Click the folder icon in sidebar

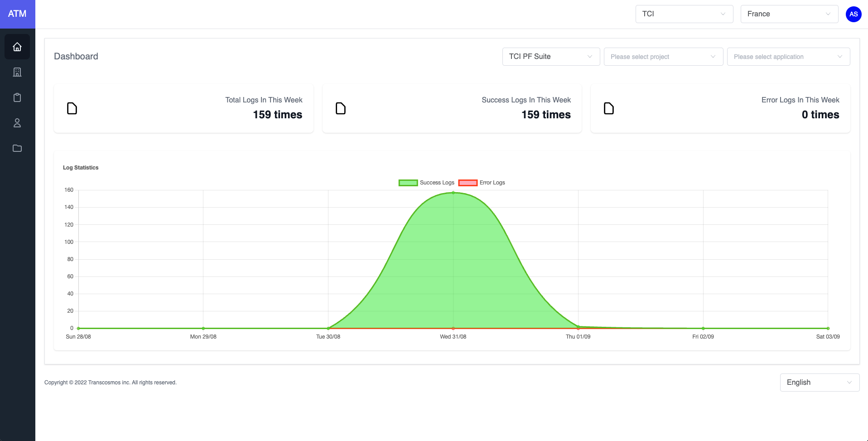17,148
